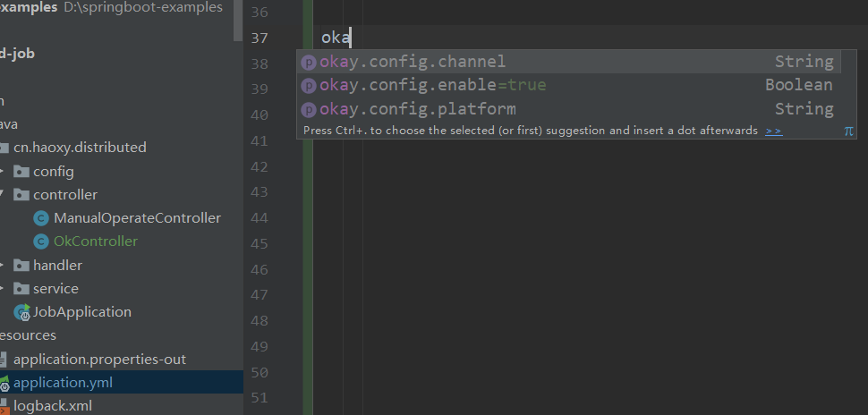Click the application.yml file icon
868x415 pixels.
[x=3, y=383]
